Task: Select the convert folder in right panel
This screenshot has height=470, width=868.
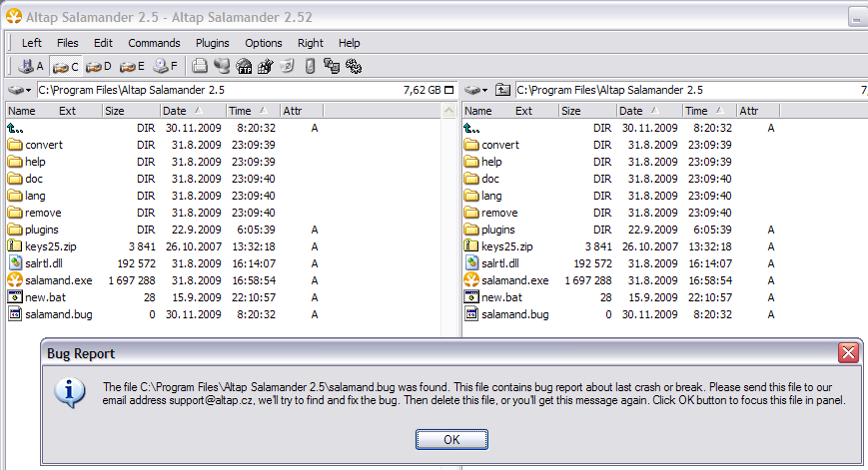Action: (x=491, y=145)
